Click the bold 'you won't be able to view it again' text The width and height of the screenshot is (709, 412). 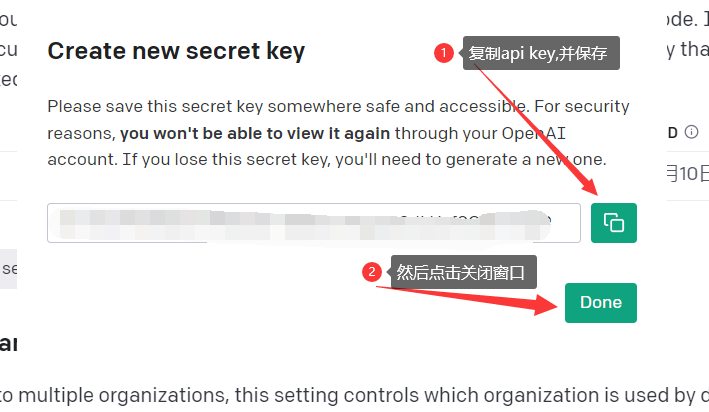(x=255, y=133)
